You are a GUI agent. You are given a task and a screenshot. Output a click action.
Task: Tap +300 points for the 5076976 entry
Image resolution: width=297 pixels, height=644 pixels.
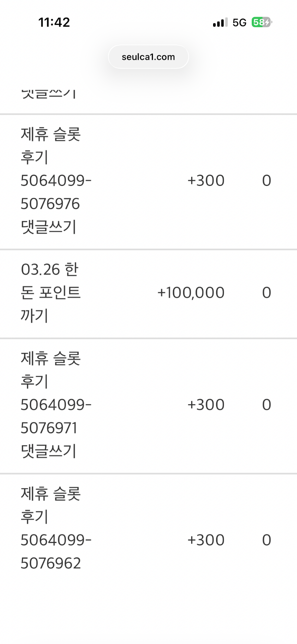pyautogui.click(x=206, y=181)
